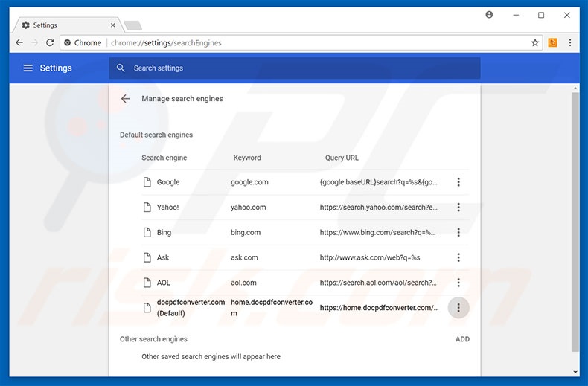
Task: Minimize the Chrome window
Action: (x=516, y=15)
